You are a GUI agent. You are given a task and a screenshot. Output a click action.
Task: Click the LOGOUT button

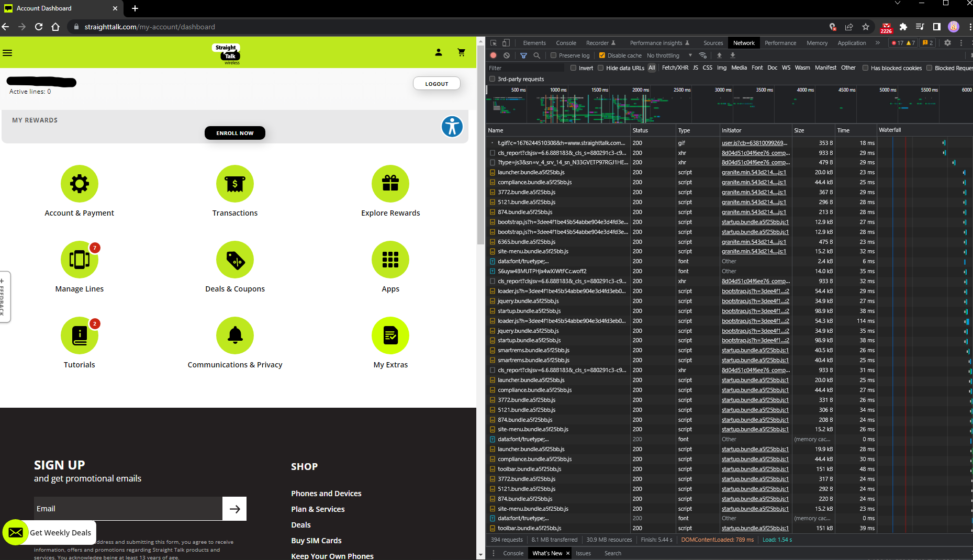[437, 84]
